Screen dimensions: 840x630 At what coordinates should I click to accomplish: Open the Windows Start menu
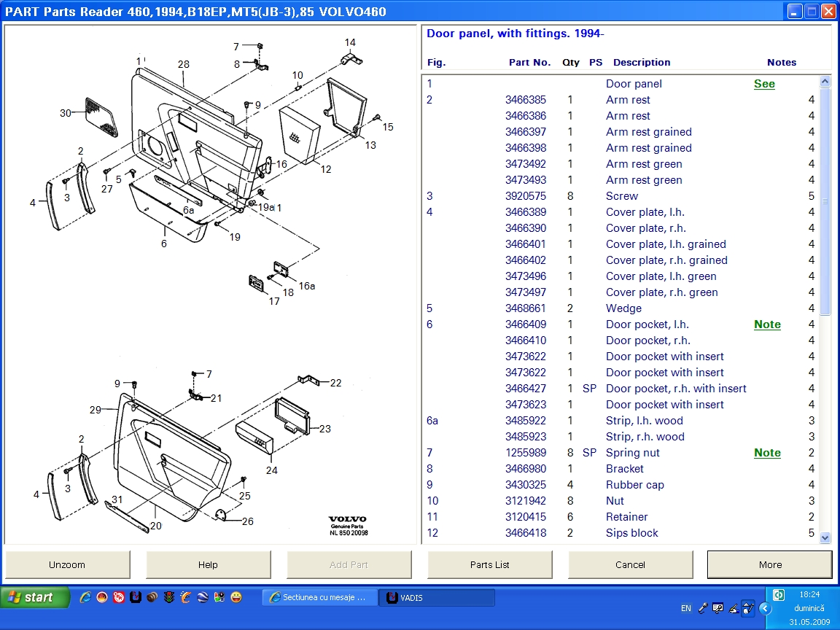(x=34, y=597)
